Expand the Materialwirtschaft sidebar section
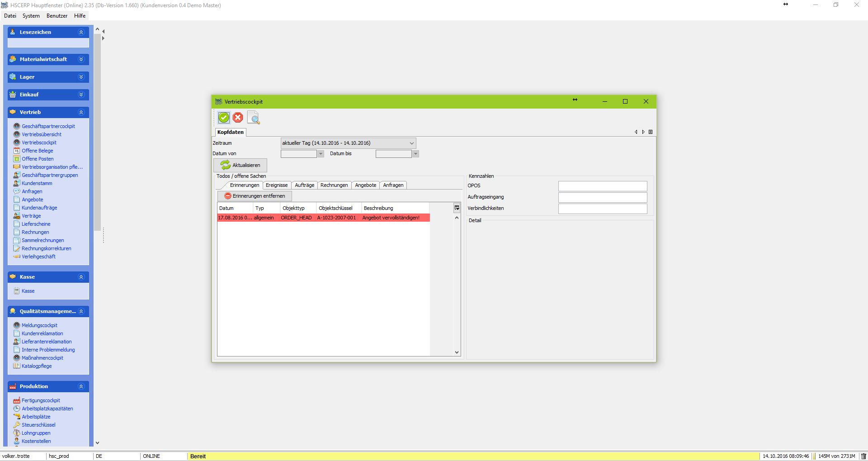The width and height of the screenshot is (868, 461). coord(81,59)
